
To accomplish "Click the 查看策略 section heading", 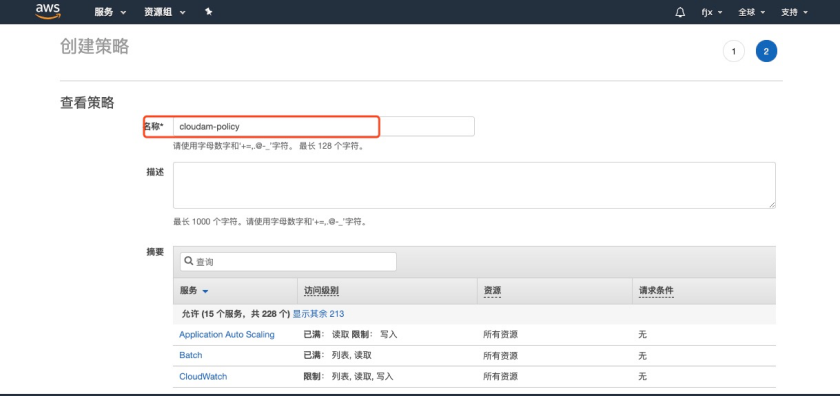I will [87, 103].
